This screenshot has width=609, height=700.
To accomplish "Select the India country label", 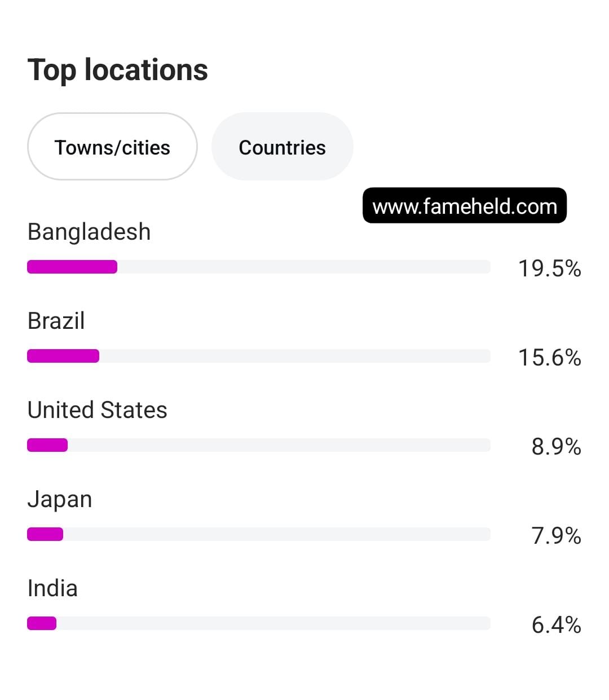I will tap(52, 588).
